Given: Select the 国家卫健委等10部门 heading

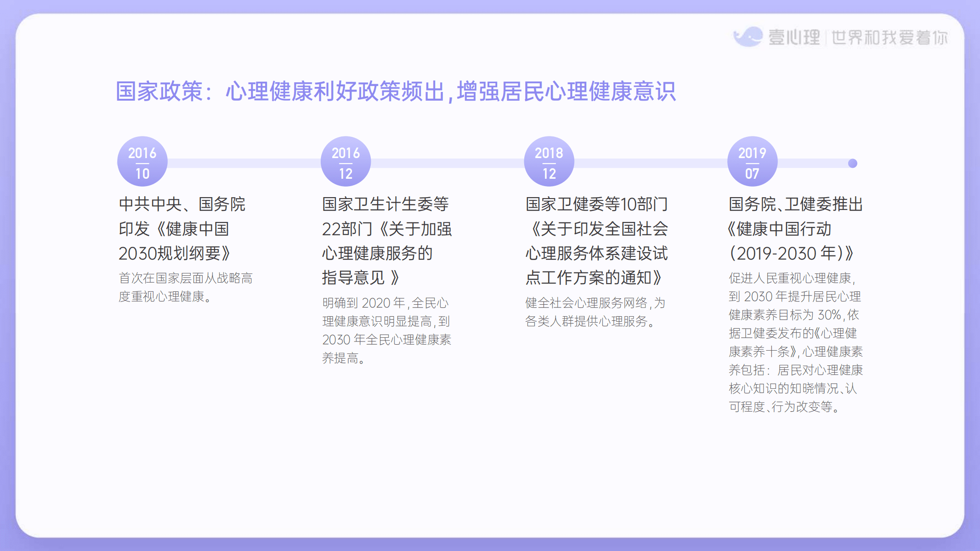Looking at the screenshot, I should 596,204.
